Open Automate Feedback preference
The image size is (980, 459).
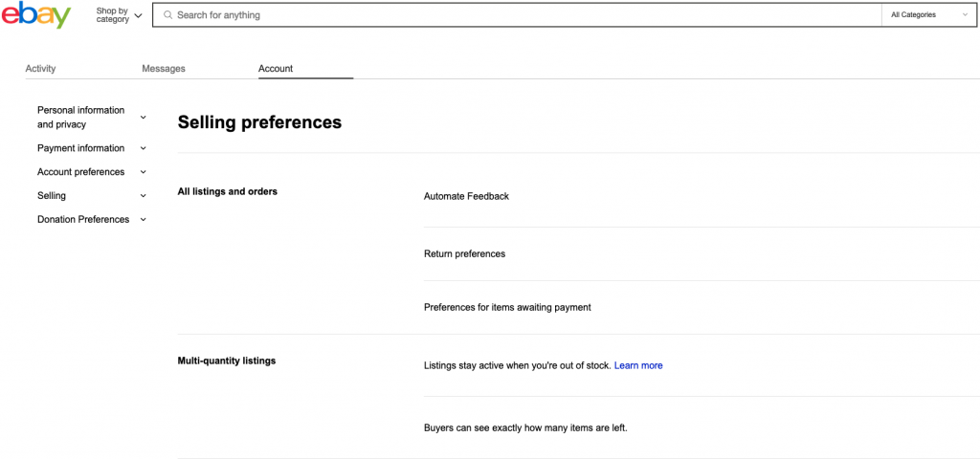point(466,196)
